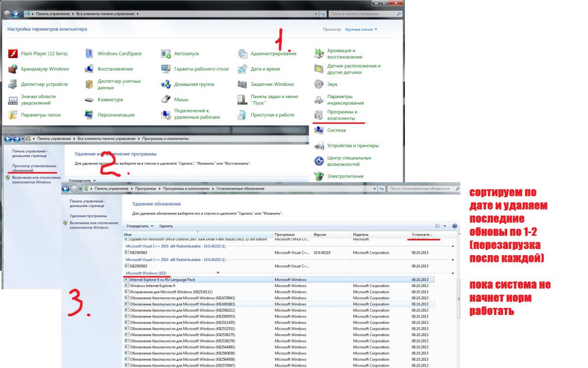Open the Мышь icon

pos(166,100)
